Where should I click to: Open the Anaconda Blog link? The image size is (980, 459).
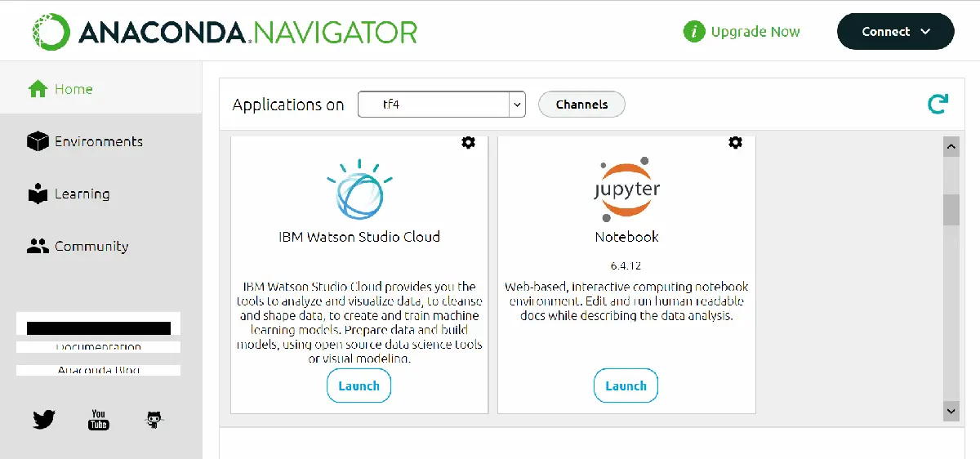point(98,370)
